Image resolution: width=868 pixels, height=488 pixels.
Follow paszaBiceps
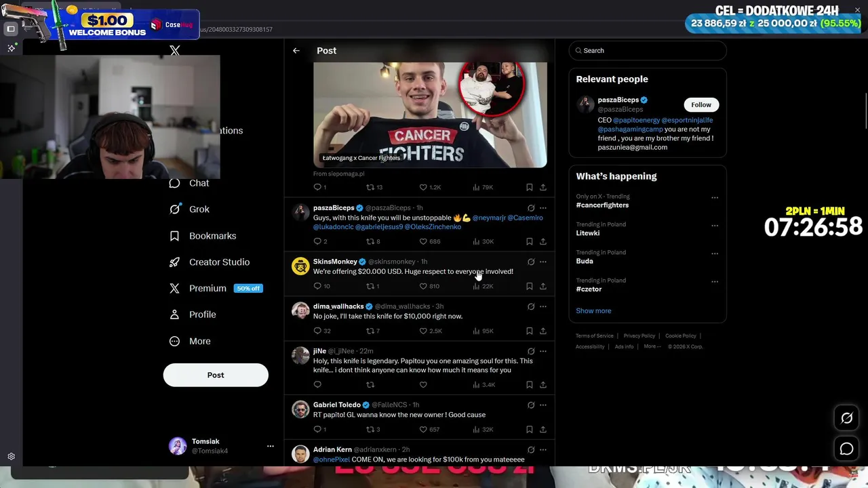[x=701, y=104]
